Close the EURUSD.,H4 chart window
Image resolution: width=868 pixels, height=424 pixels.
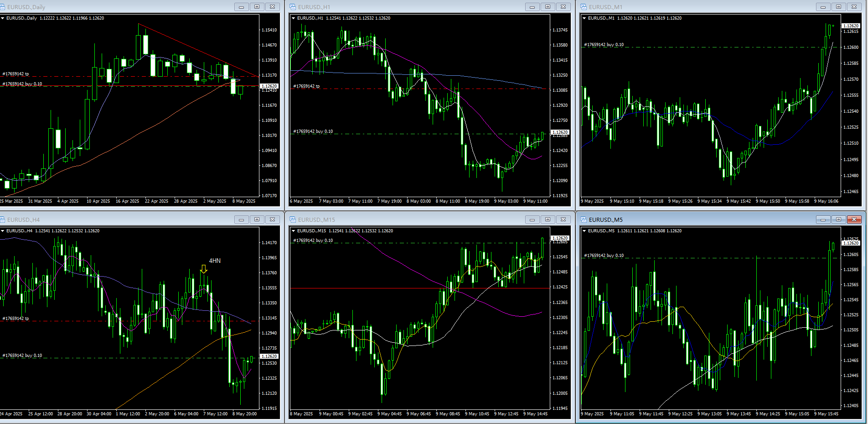click(273, 220)
